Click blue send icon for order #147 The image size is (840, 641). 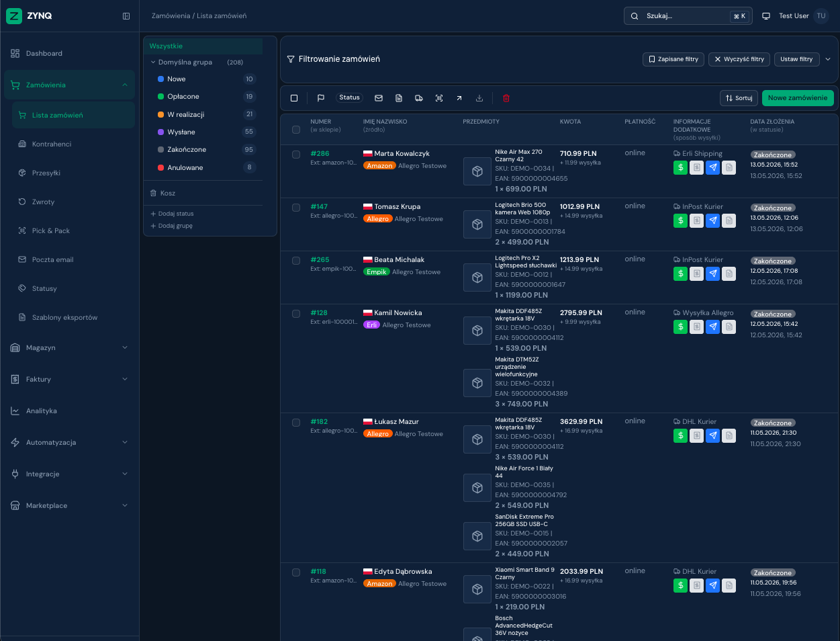coord(713,220)
